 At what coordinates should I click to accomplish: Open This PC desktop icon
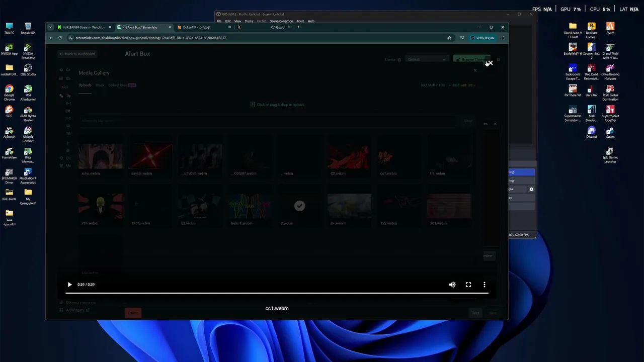click(x=9, y=29)
